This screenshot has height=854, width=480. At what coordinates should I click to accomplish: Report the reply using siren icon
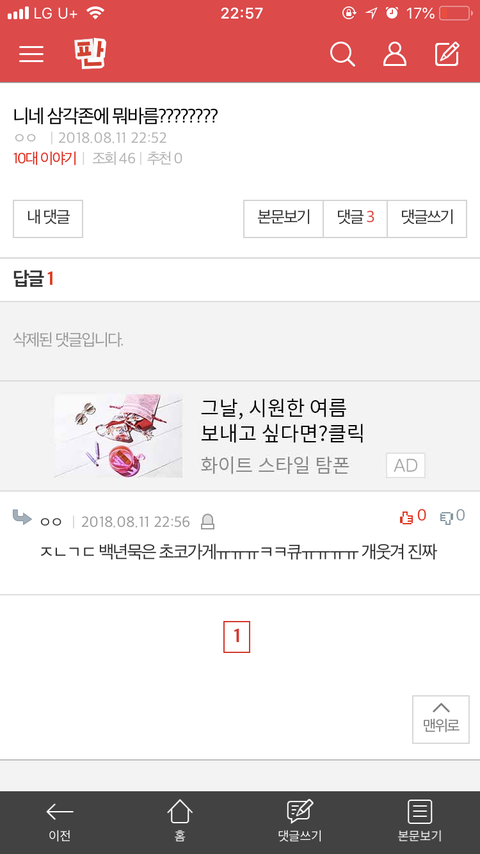(x=208, y=522)
